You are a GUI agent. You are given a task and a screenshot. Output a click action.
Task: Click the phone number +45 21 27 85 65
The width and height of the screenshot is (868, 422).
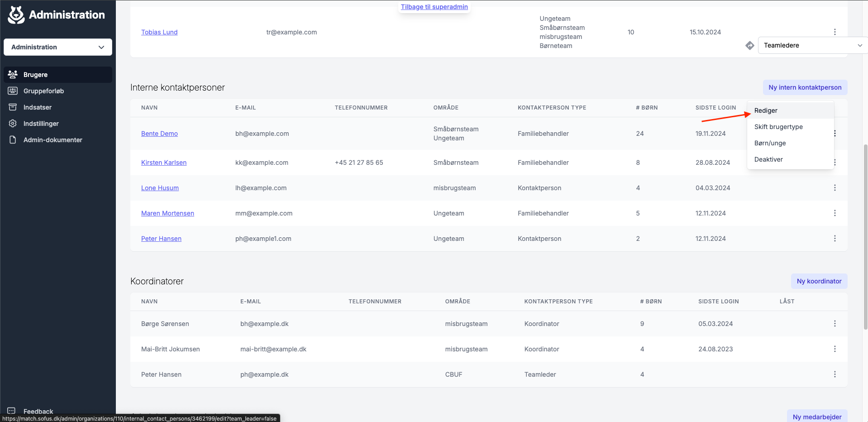359,163
